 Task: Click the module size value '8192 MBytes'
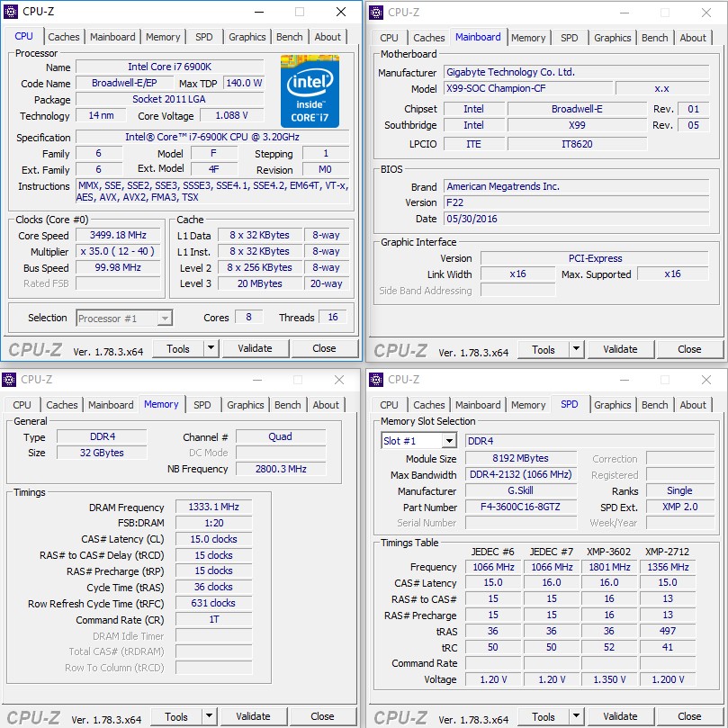520,459
